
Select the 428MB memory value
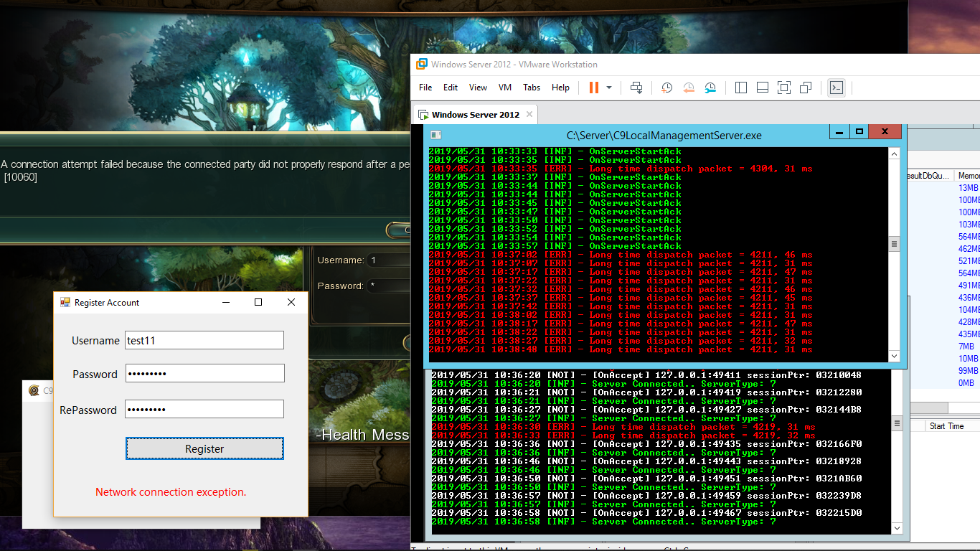[969, 322]
